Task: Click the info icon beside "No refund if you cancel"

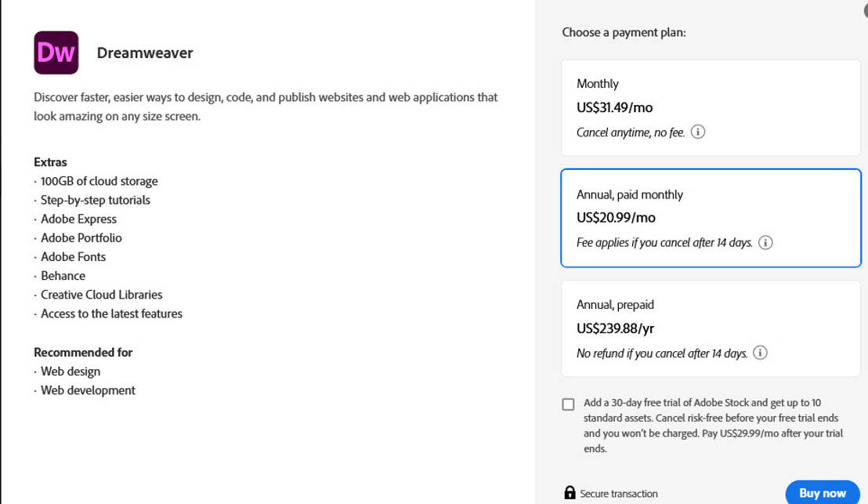Action: point(759,353)
